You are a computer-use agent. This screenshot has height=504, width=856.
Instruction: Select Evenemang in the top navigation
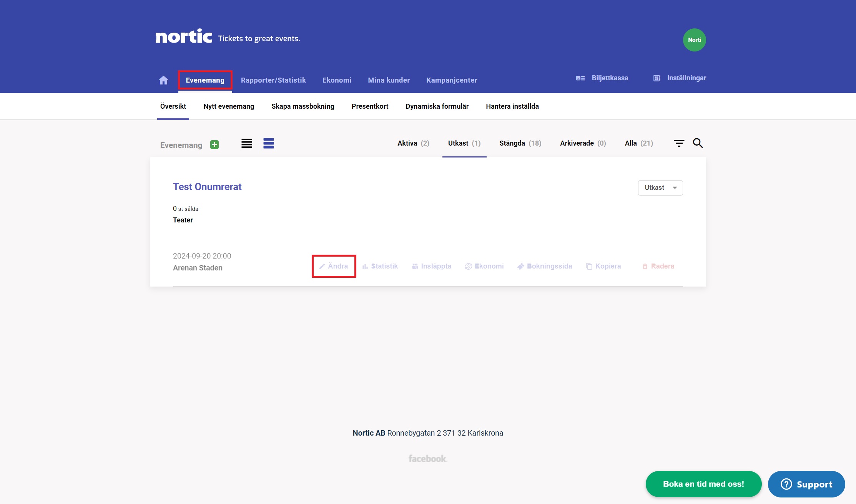(205, 80)
